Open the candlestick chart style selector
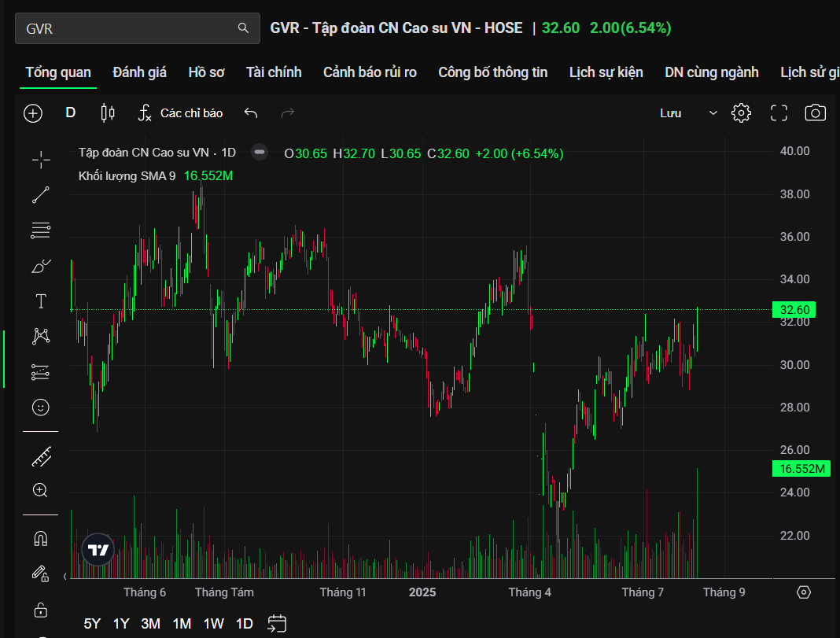The width and height of the screenshot is (840, 638). coord(108,113)
